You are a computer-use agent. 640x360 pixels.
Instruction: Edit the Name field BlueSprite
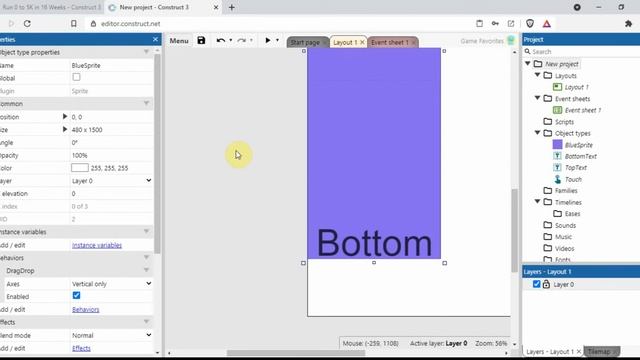(111, 65)
